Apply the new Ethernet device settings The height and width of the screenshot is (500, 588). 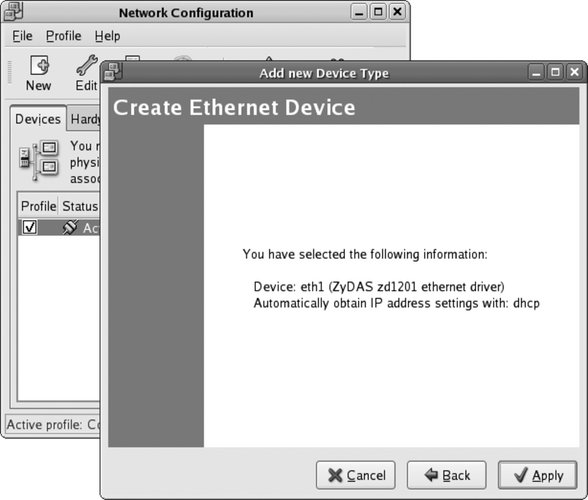click(537, 475)
